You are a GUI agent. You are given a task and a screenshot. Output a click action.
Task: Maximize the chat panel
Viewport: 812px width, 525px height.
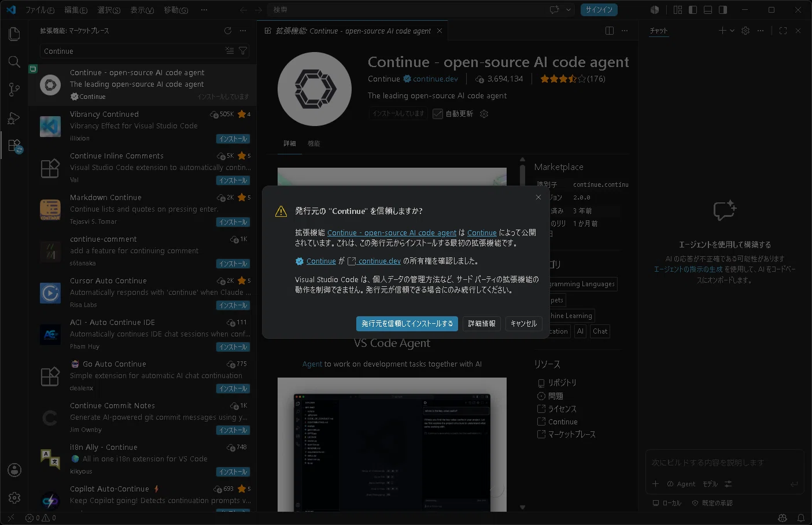[x=783, y=31]
